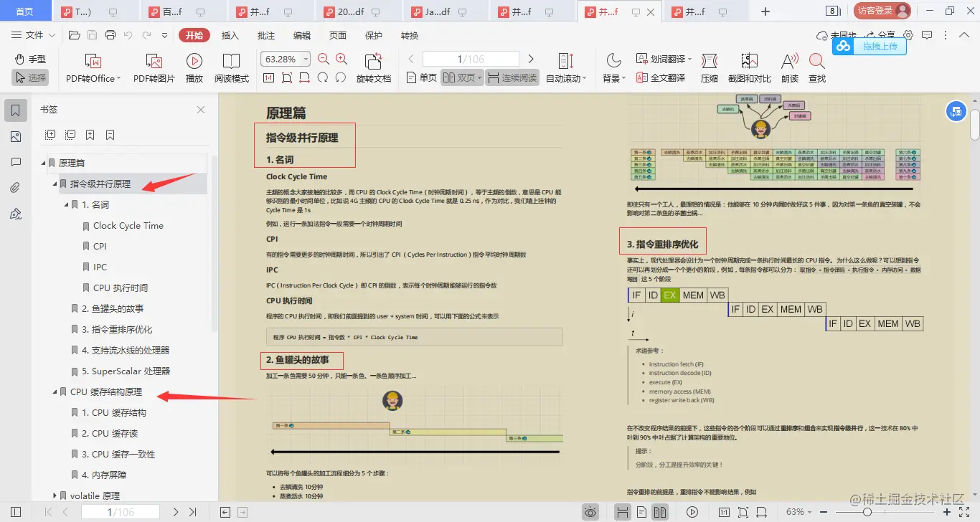The width and height of the screenshot is (980, 522).
Task: Switch to the 插入 ribbon tab
Action: pos(230,34)
